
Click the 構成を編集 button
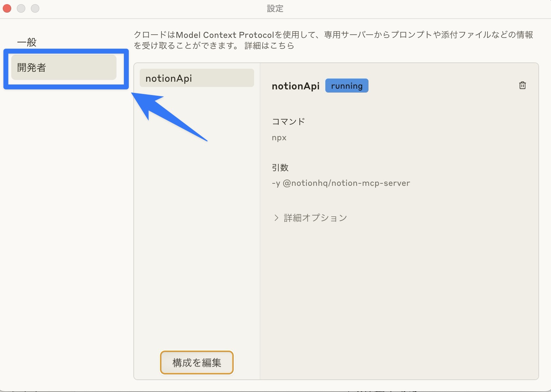coord(197,363)
